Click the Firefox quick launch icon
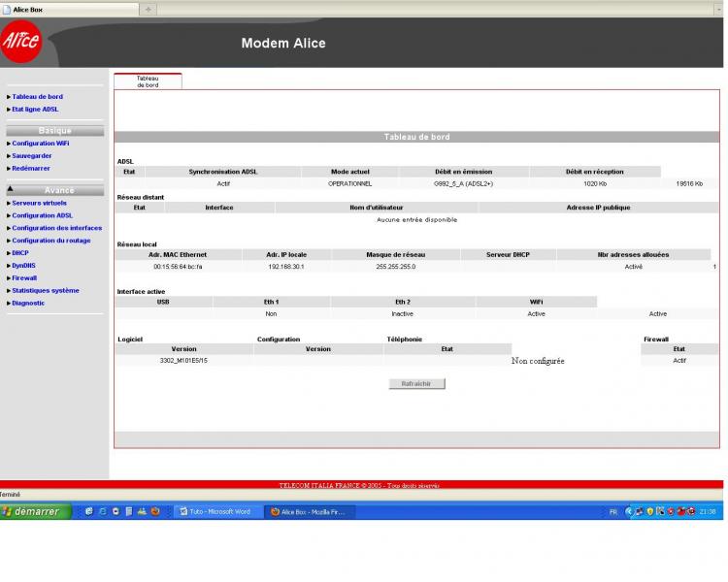Viewport: 728px width, 582px height. pyautogui.click(x=155, y=511)
